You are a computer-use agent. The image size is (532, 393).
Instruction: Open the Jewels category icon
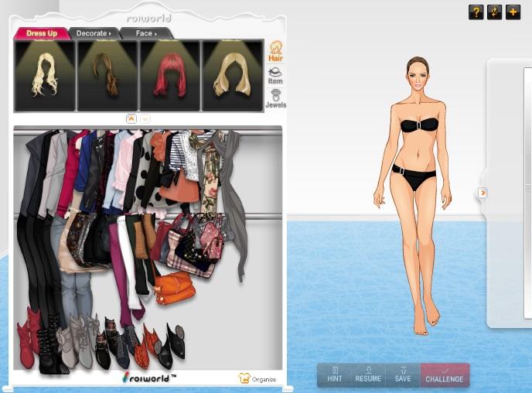(275, 98)
